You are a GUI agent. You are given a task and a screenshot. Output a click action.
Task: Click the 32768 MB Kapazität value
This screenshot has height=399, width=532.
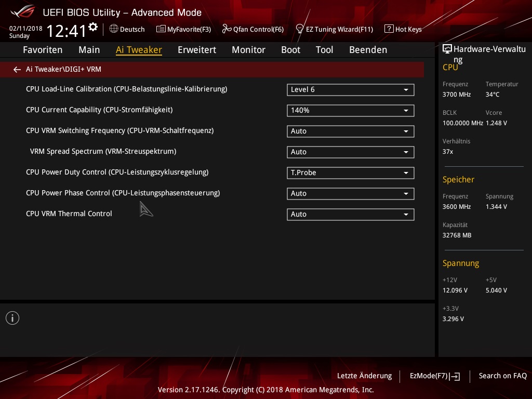(457, 235)
